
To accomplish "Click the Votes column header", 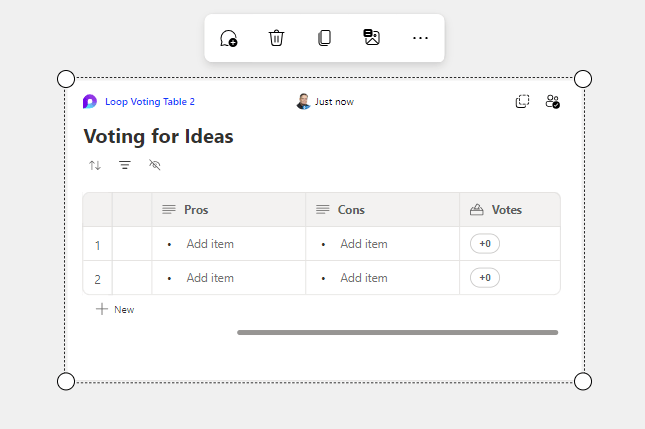I will coord(506,210).
